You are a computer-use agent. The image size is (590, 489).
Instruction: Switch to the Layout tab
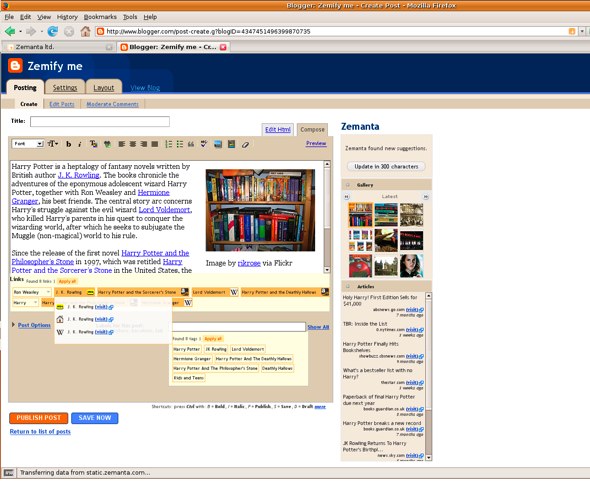[x=104, y=87]
